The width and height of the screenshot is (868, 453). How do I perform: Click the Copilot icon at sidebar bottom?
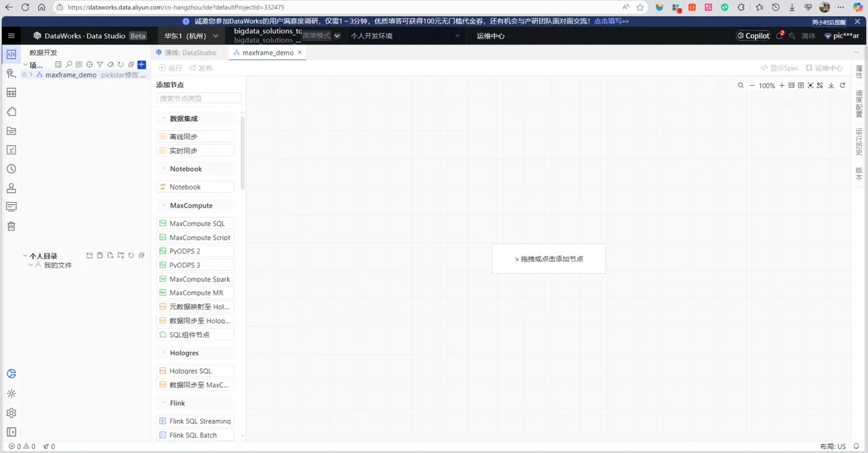[11, 374]
